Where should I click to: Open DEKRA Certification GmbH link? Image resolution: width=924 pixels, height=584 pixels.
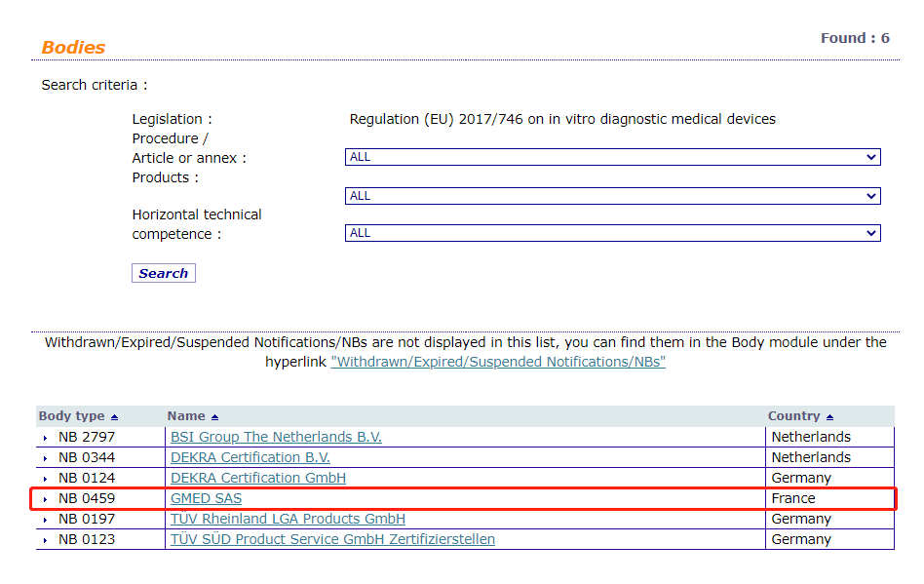[x=258, y=478]
